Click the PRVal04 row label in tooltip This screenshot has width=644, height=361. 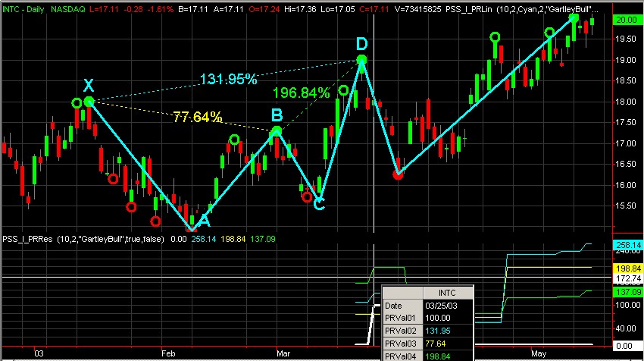pyautogui.click(x=401, y=356)
